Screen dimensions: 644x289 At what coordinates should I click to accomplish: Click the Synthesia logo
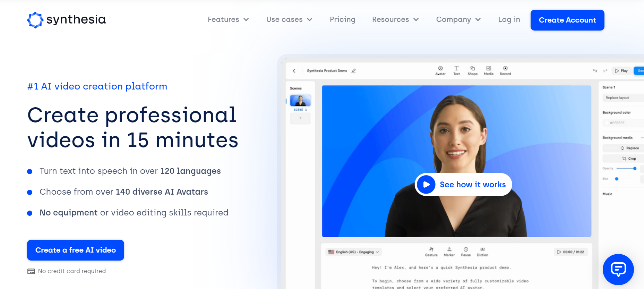pos(66,20)
